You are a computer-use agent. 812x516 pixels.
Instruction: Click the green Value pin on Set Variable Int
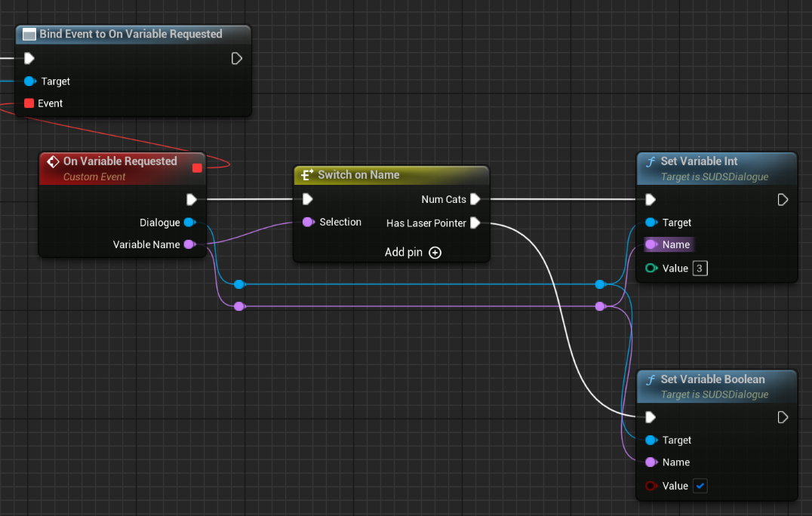click(651, 268)
